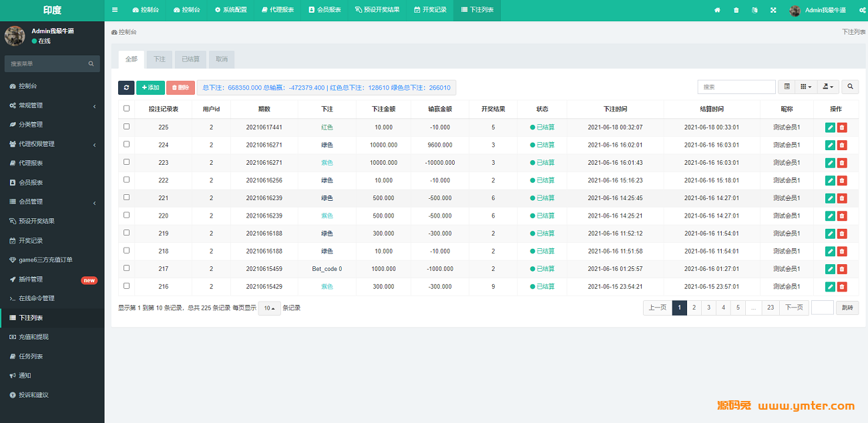Open game6三方充值订单 in the sidebar

pos(52,260)
